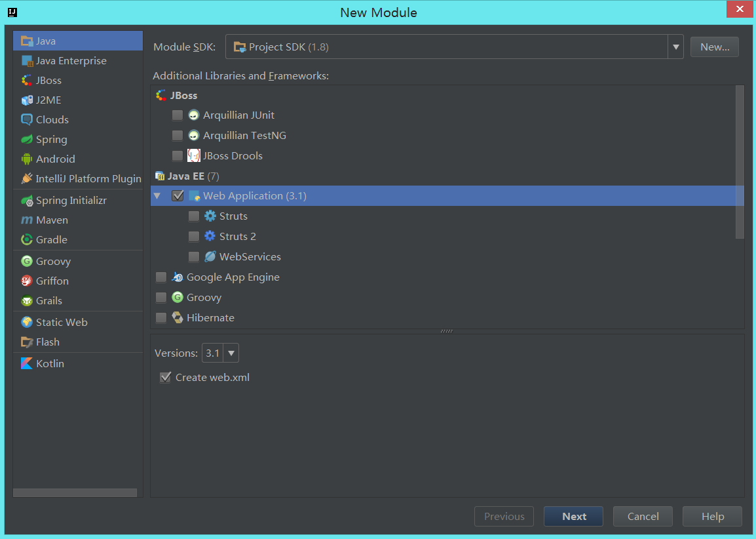The width and height of the screenshot is (756, 539).
Task: Click the Clouds icon
Action: click(x=27, y=120)
